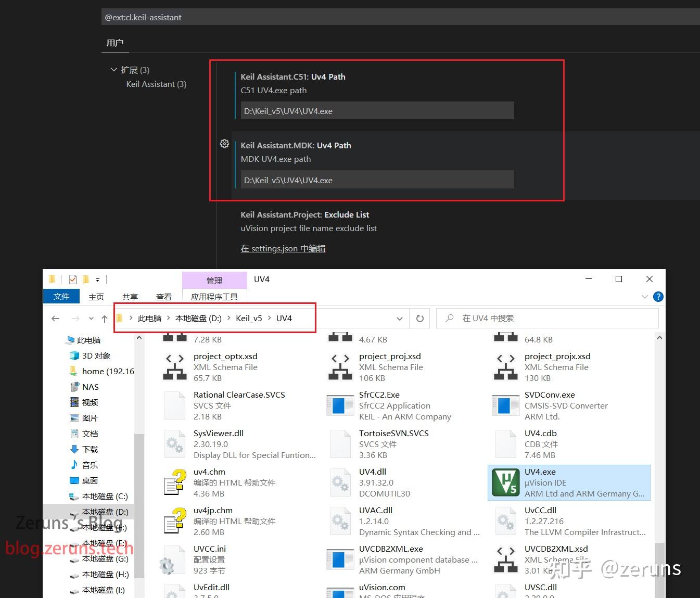Select SfrCC2.Exe ARM application icon
Screen dimensions: 700x598
[x=339, y=405]
